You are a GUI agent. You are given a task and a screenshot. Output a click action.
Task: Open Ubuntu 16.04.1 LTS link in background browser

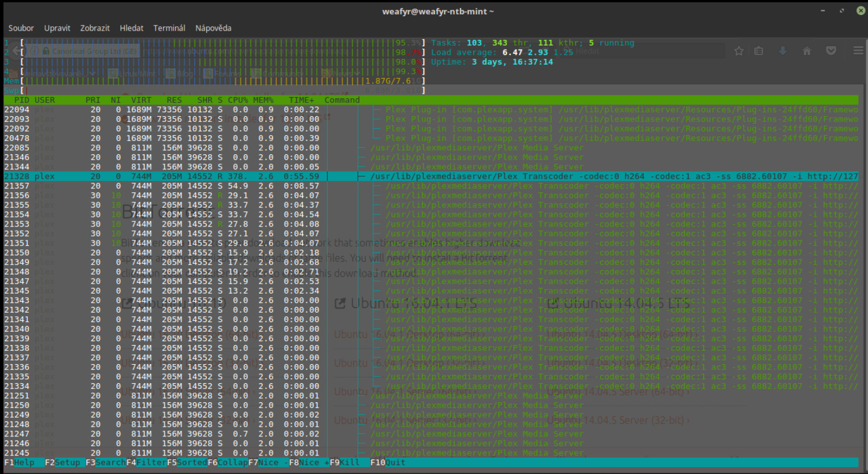406,303
